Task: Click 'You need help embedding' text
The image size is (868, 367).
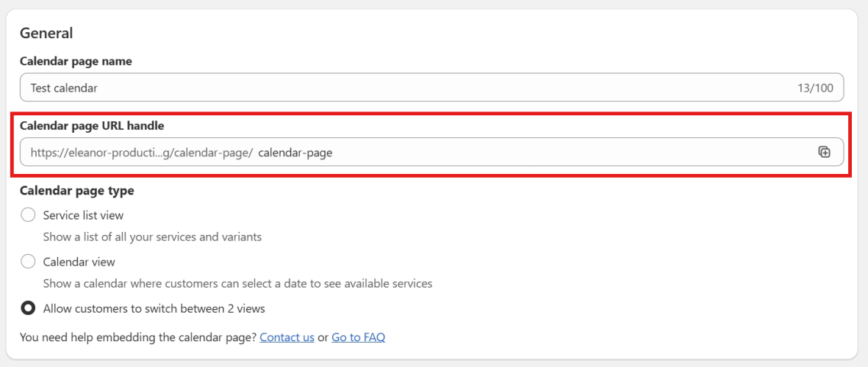Action: 138,337
